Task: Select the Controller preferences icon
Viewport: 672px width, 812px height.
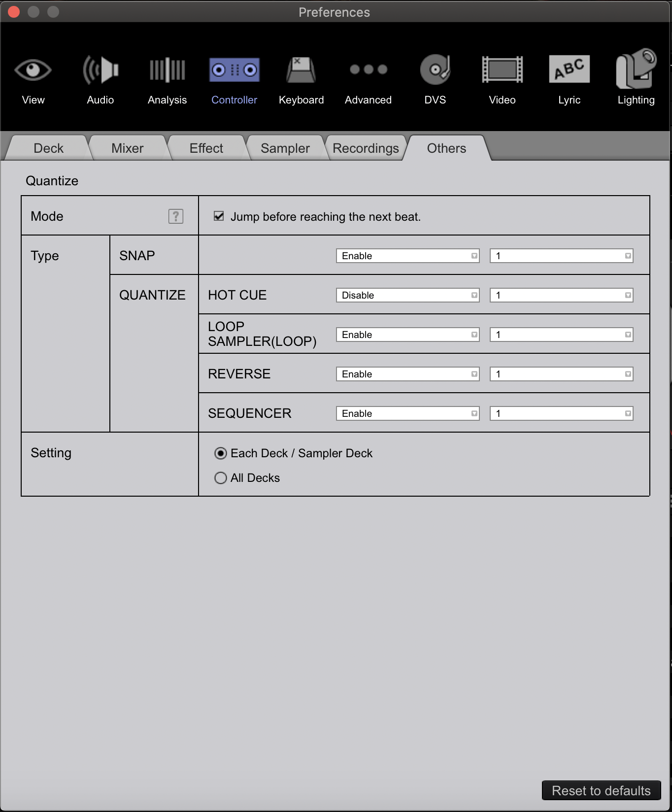Action: pyautogui.click(x=235, y=70)
